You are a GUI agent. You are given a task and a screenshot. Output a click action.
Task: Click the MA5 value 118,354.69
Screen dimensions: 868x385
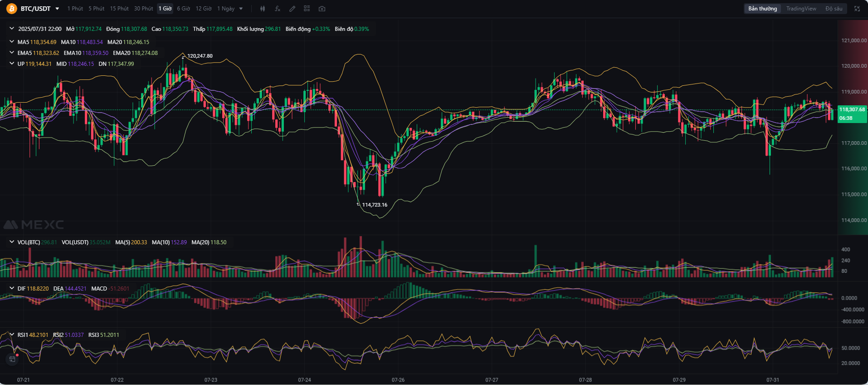[44, 42]
